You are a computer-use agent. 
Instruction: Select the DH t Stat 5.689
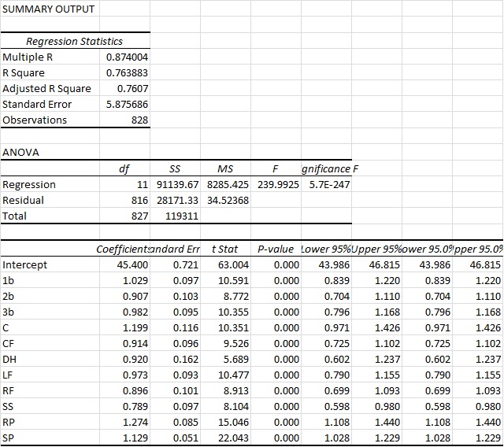point(236,360)
